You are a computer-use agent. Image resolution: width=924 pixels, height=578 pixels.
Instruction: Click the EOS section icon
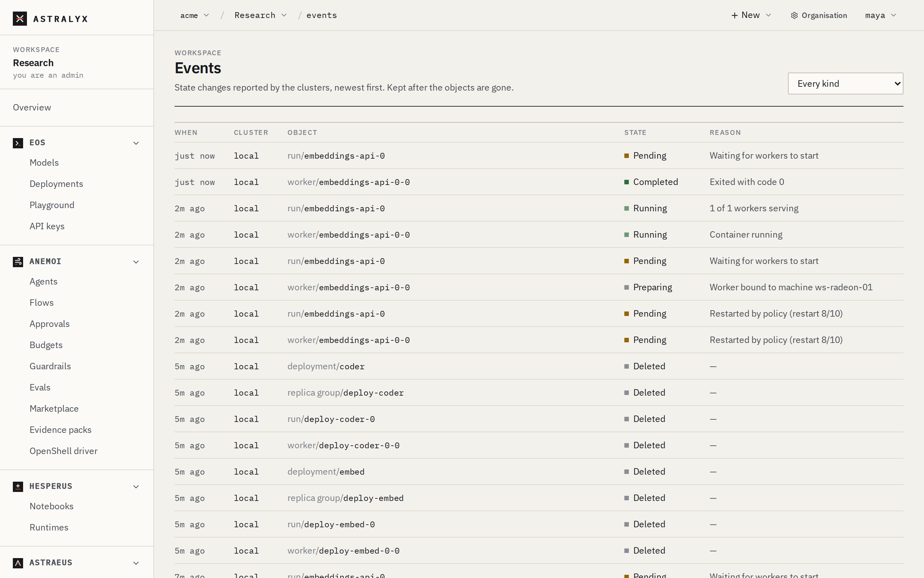[x=18, y=143]
